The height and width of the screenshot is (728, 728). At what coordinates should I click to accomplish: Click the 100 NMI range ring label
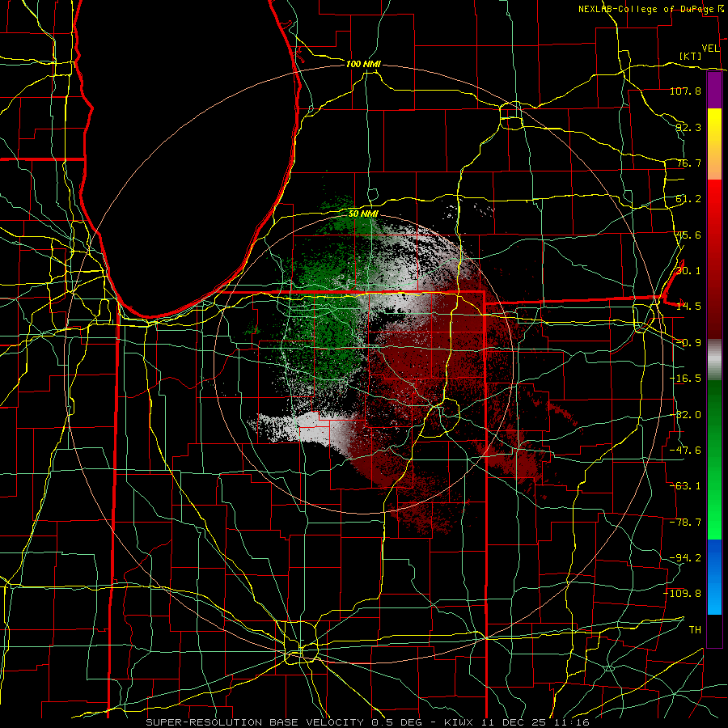pos(363,64)
